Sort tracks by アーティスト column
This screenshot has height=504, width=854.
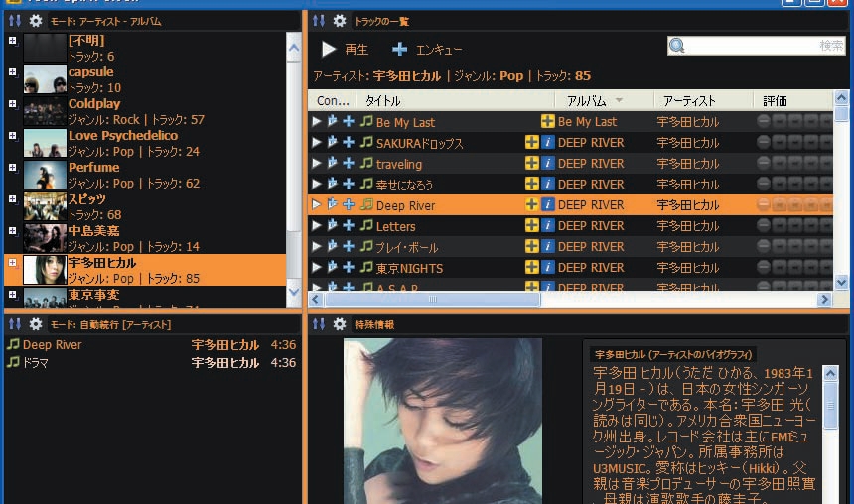coord(704,100)
